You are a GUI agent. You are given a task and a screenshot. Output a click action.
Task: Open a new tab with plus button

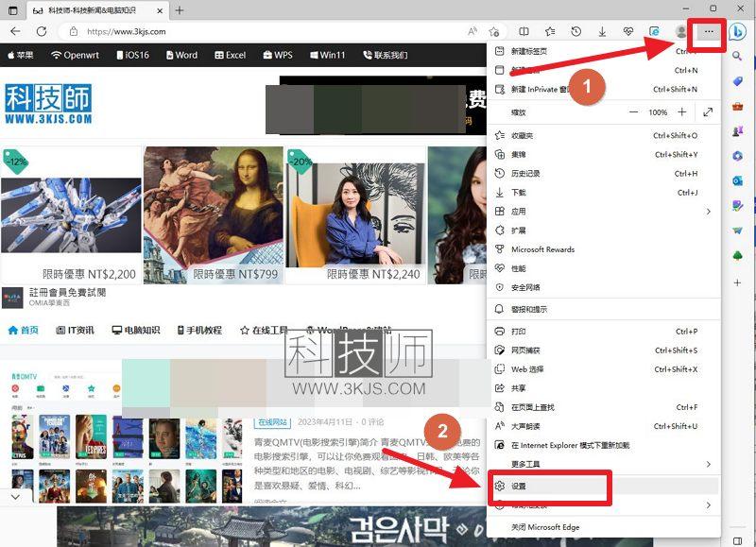[x=180, y=10]
